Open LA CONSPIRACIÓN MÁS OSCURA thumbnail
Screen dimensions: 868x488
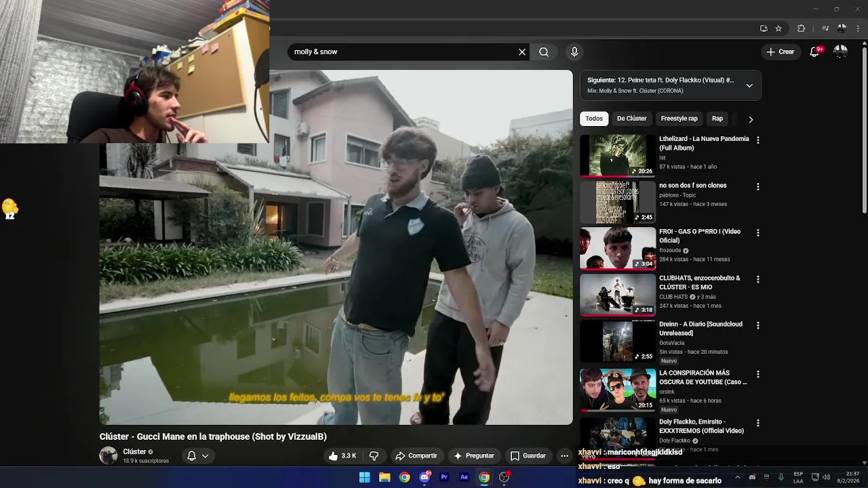tap(618, 390)
